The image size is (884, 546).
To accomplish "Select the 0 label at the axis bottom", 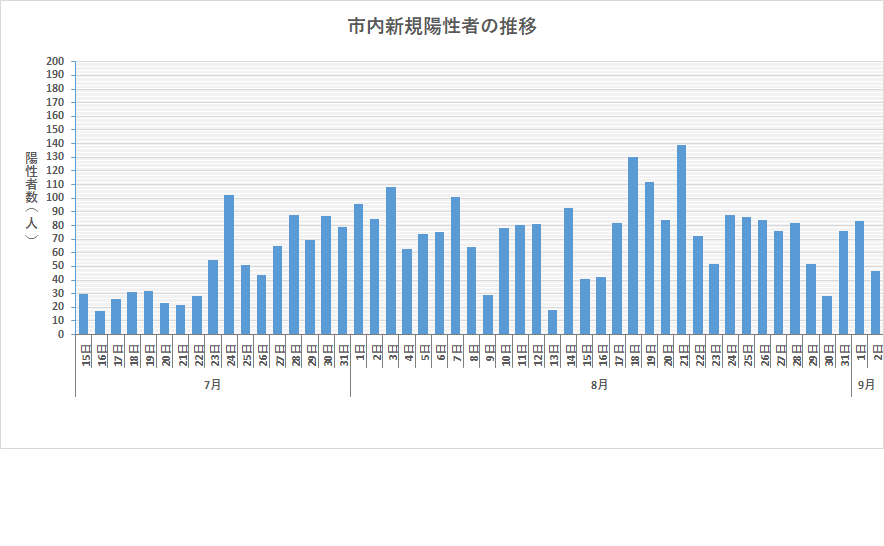I will pyautogui.click(x=61, y=334).
